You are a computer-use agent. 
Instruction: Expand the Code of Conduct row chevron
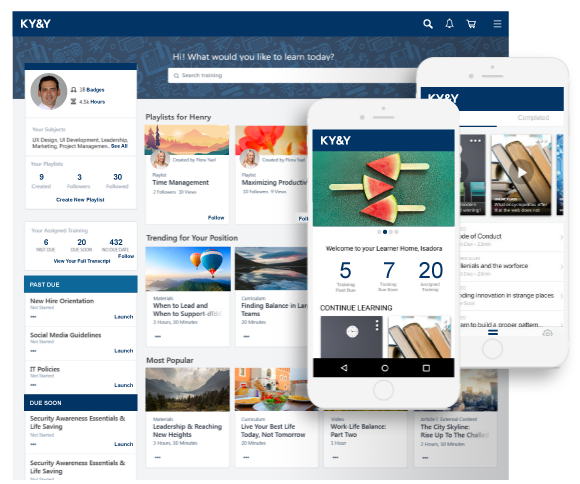(x=561, y=237)
